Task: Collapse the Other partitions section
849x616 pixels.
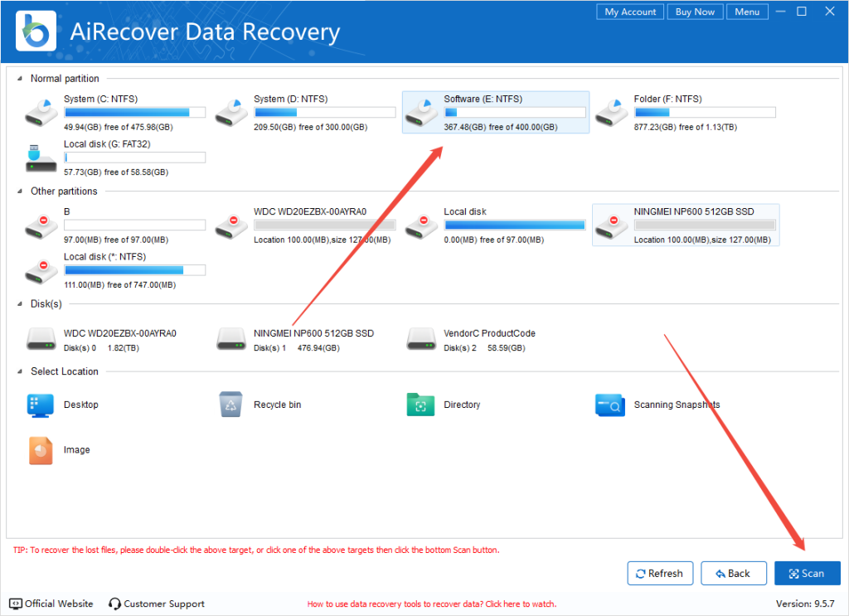Action: tap(20, 192)
